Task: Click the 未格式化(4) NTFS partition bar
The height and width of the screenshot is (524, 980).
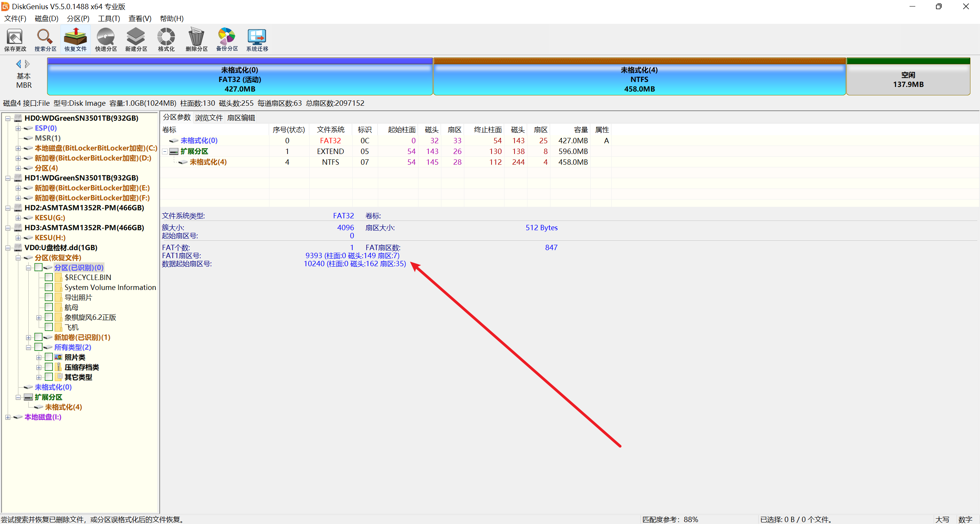Action: (x=639, y=79)
